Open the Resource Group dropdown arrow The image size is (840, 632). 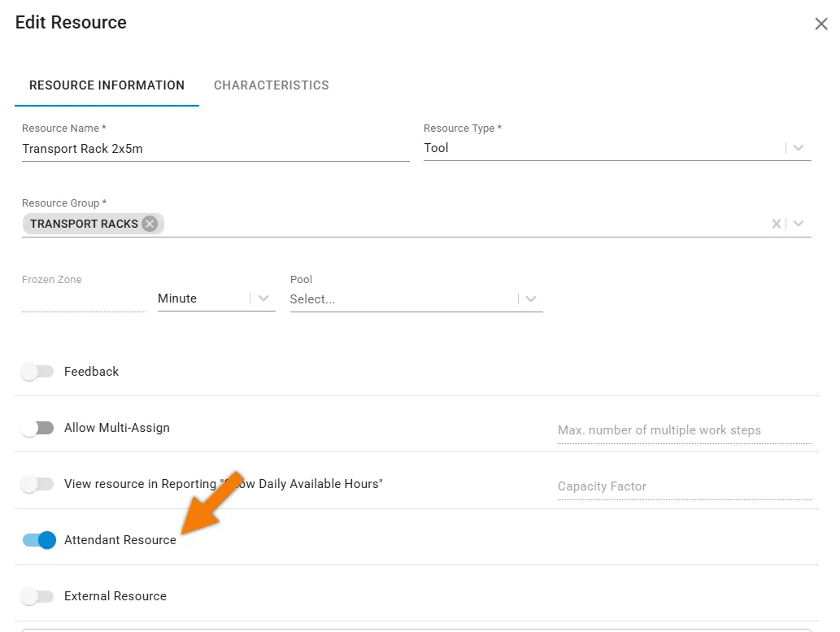click(799, 224)
